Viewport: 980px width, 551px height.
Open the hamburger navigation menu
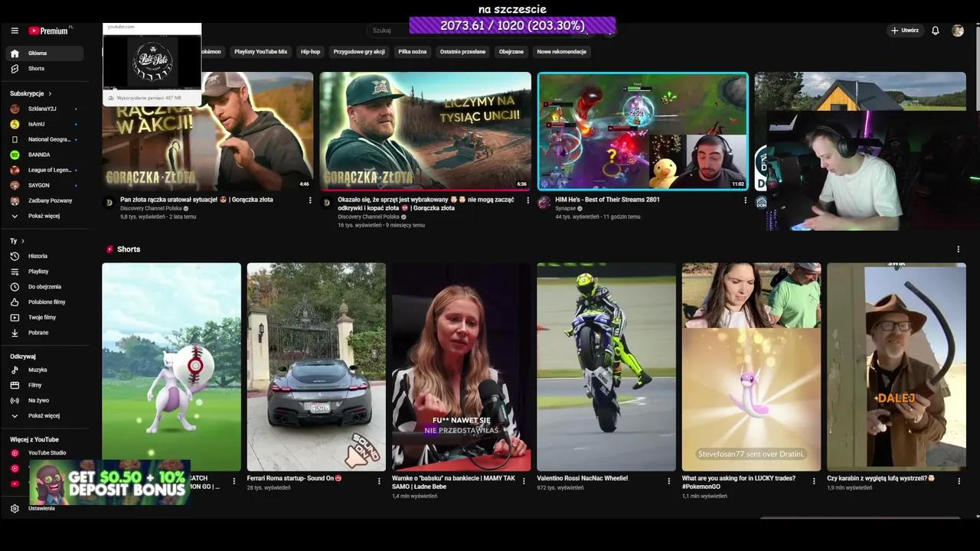(x=14, y=31)
